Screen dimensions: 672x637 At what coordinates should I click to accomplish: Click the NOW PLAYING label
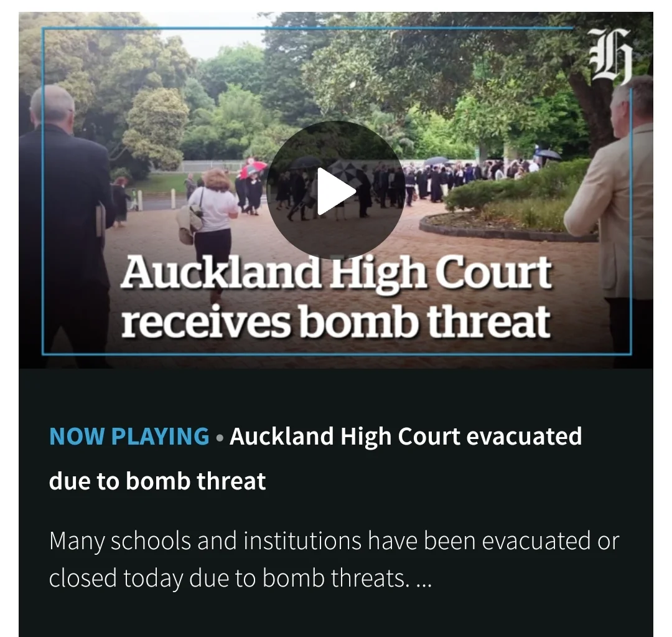click(129, 436)
